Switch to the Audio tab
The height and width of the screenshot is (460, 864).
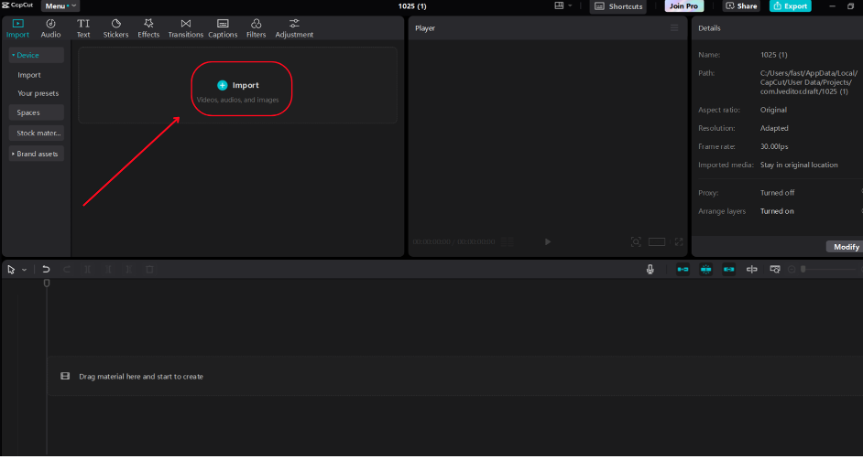click(x=50, y=28)
